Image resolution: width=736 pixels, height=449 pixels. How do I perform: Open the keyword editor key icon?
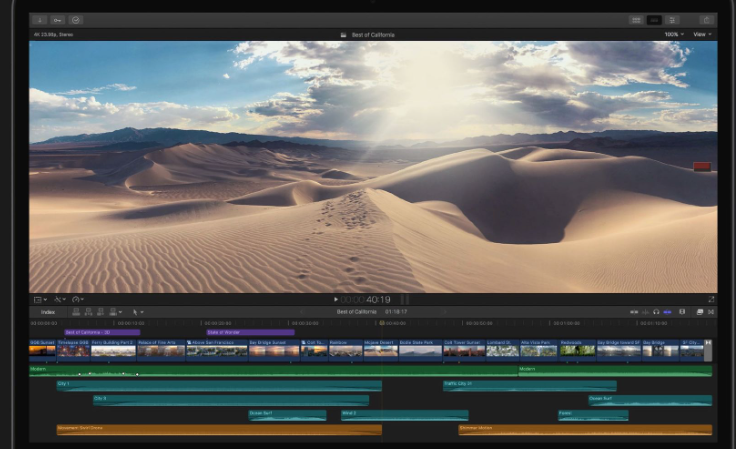coord(57,20)
